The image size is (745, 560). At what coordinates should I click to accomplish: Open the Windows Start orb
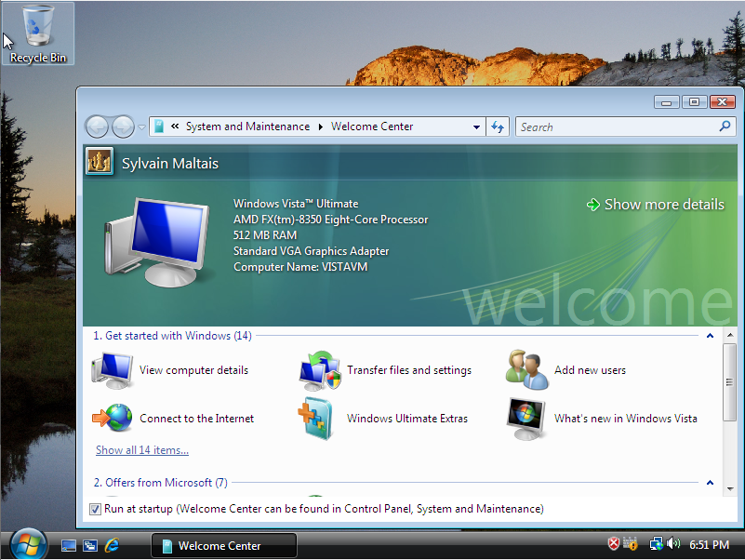pyautogui.click(x=28, y=545)
